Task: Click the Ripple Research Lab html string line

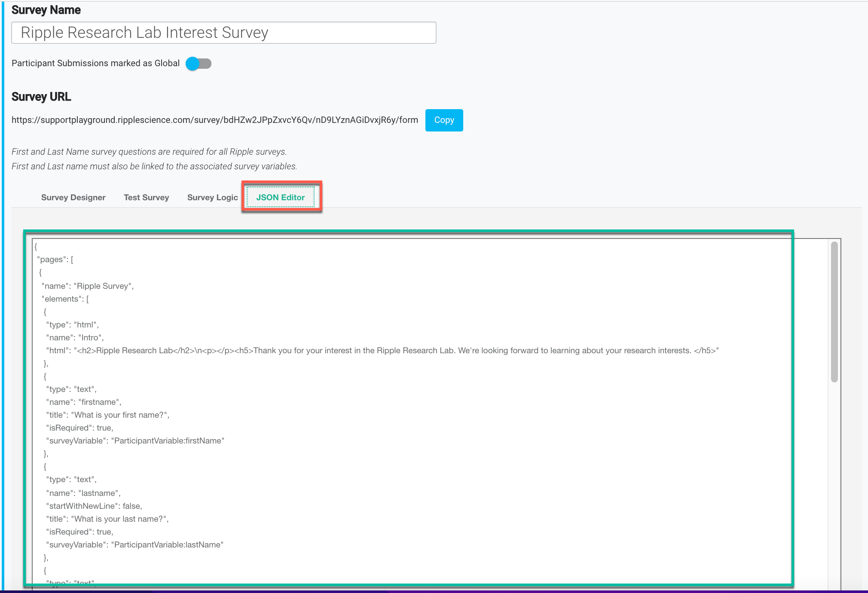Action: click(382, 351)
